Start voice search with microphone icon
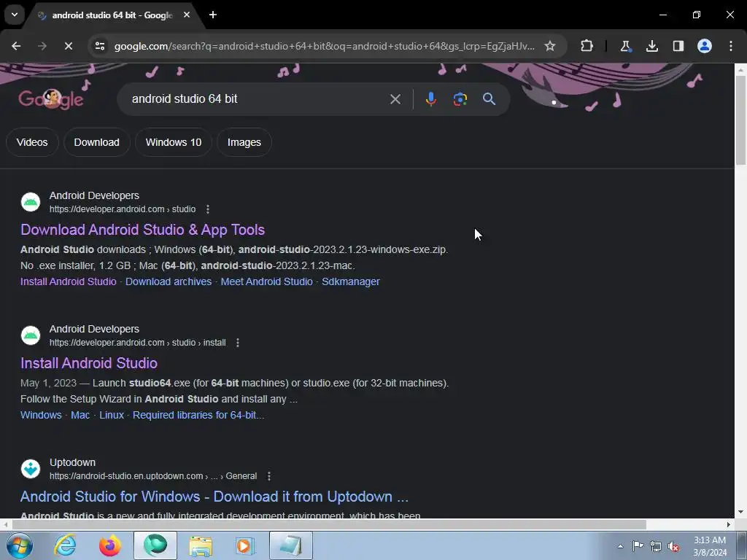The image size is (747, 560). pyautogui.click(x=430, y=99)
